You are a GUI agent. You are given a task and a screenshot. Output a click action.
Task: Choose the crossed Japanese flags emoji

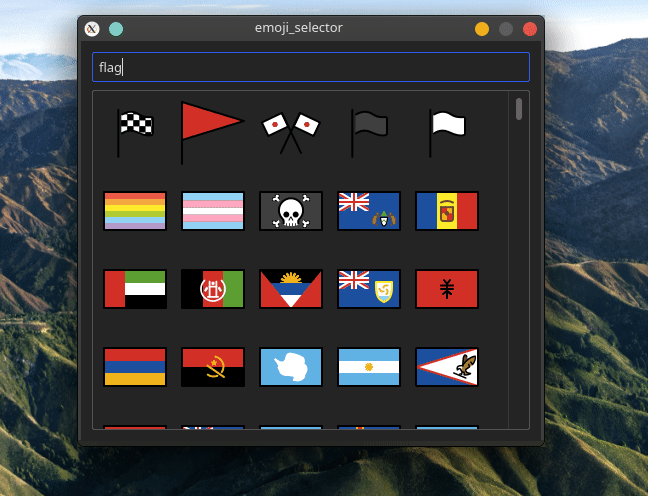click(291, 133)
